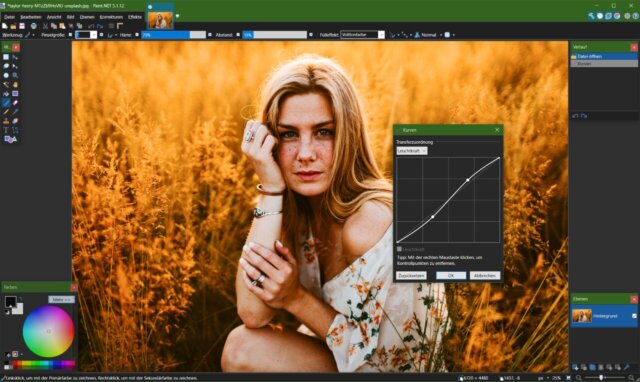Open the Ansicht menu
Screen dimensions: 640x382
point(54,17)
